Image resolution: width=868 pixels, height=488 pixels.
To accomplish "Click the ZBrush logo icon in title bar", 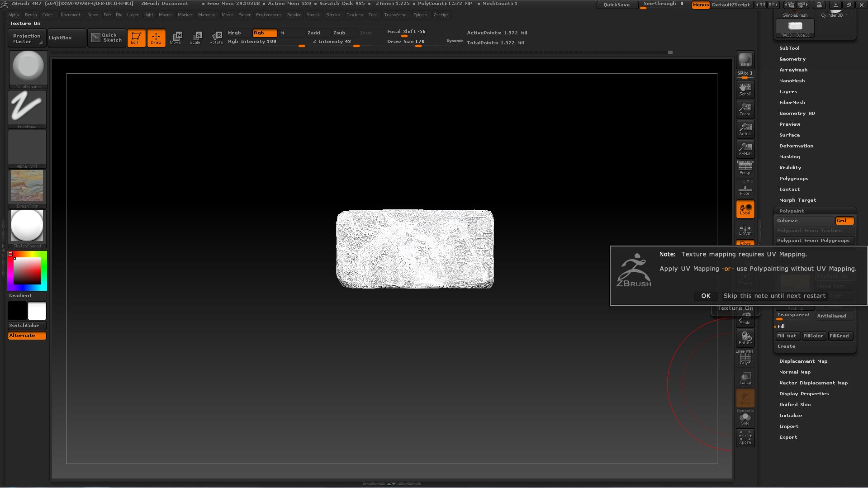I will (5, 4).
